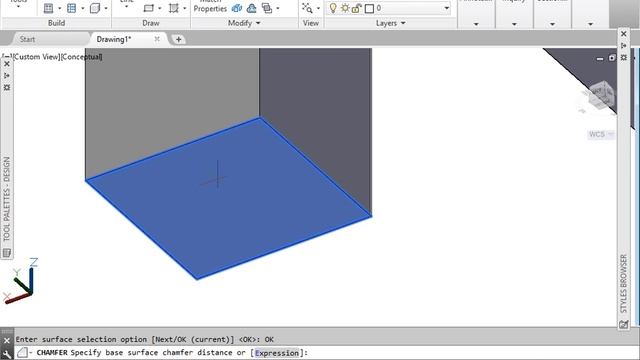Choose the Expression option in command prompt
The width and height of the screenshot is (640, 360).
[277, 353]
